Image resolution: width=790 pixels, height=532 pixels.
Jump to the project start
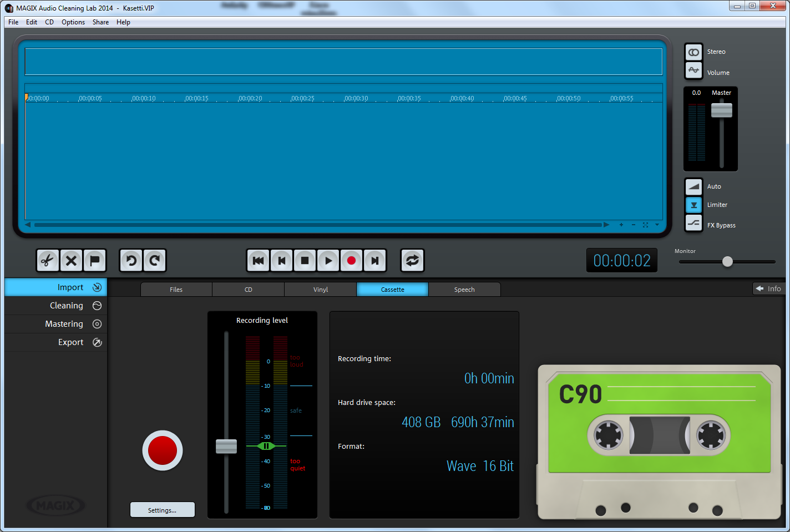coord(259,261)
